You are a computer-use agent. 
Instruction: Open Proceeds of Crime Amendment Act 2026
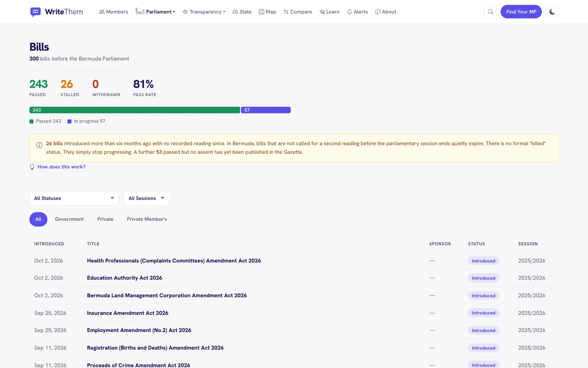[x=139, y=365]
